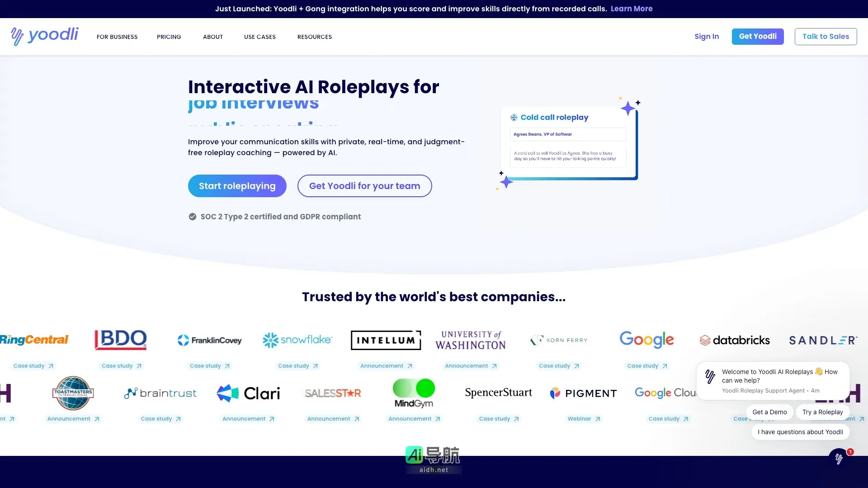868x488 pixels.
Task: Click the Toastmasters International logo
Action: click(73, 393)
